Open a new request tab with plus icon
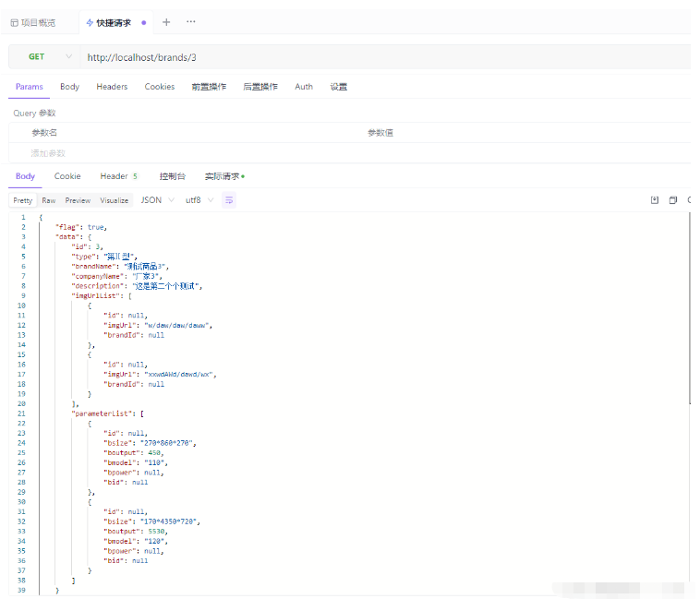 pos(166,22)
